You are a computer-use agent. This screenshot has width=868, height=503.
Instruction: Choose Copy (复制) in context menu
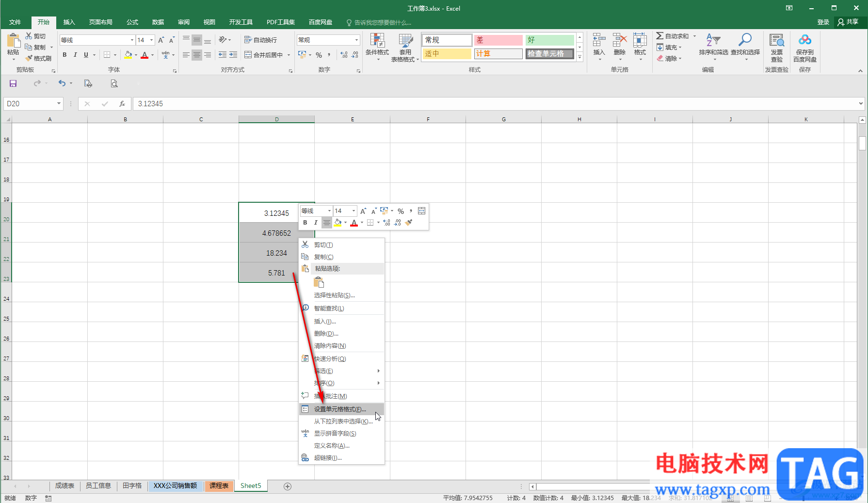click(x=341, y=257)
